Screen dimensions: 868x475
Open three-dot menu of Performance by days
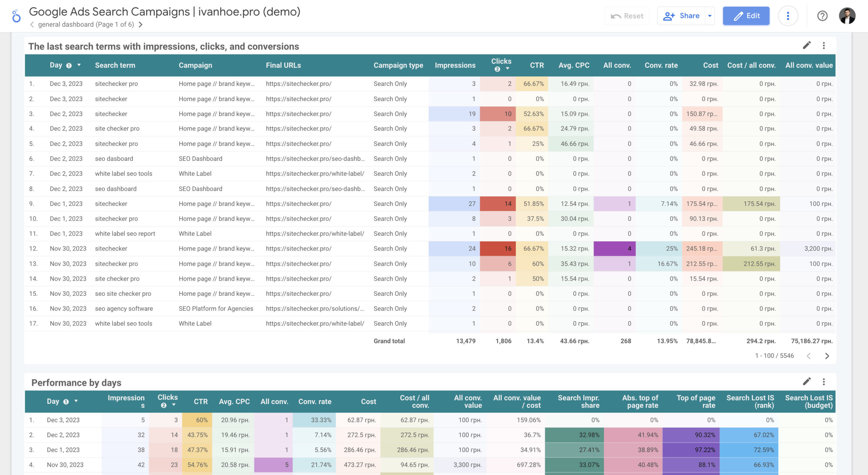pos(824,382)
